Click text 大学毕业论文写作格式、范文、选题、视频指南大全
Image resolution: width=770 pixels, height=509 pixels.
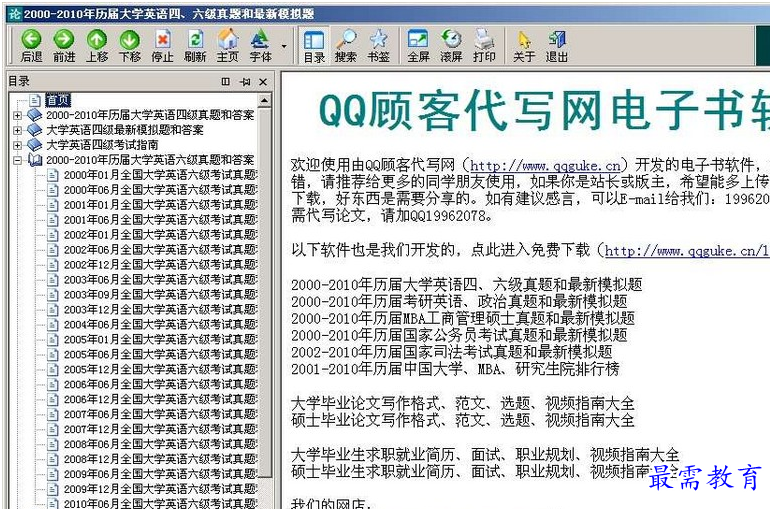pos(463,403)
